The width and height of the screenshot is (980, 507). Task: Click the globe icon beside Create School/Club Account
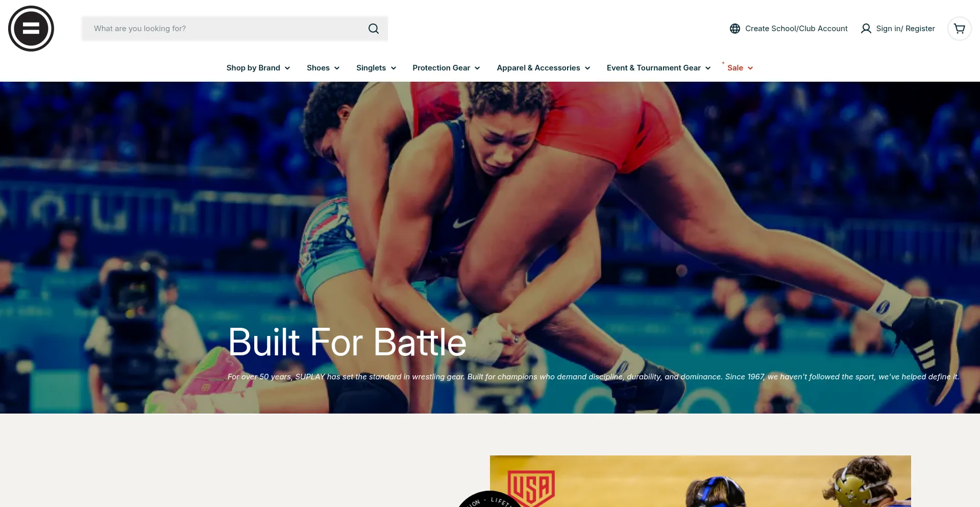click(x=735, y=29)
